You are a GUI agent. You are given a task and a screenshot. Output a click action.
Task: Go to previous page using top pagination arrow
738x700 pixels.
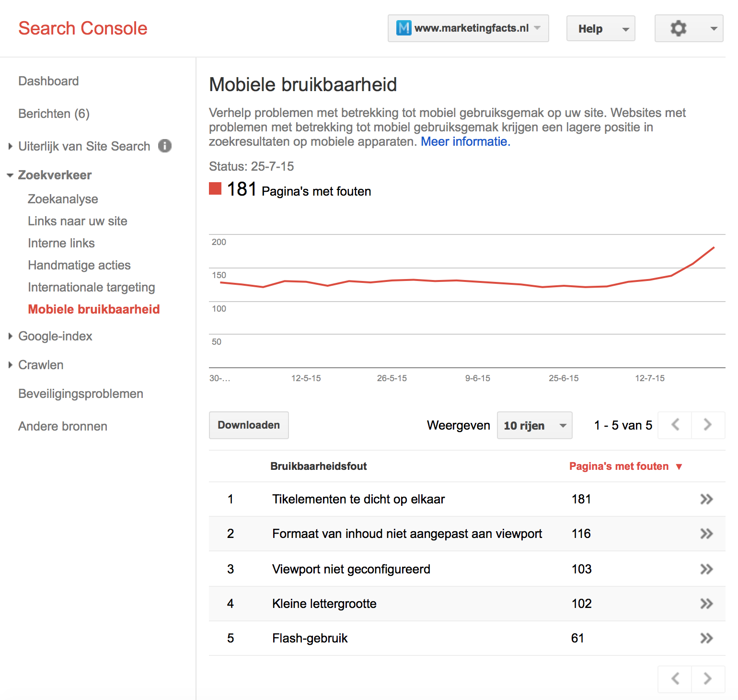pyautogui.click(x=675, y=425)
